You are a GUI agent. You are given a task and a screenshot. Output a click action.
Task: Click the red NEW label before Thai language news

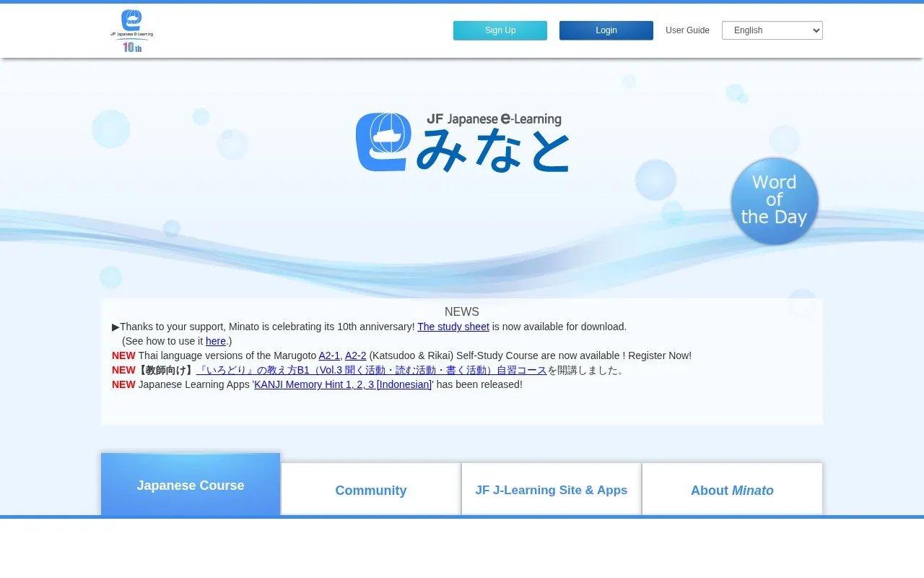pyautogui.click(x=123, y=355)
